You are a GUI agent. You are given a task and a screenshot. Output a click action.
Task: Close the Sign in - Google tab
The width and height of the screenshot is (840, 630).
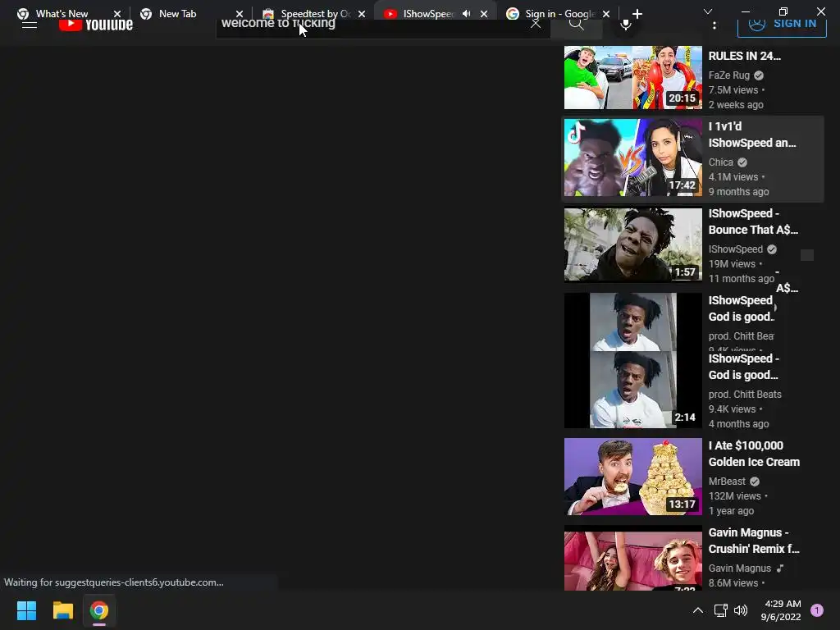606,14
